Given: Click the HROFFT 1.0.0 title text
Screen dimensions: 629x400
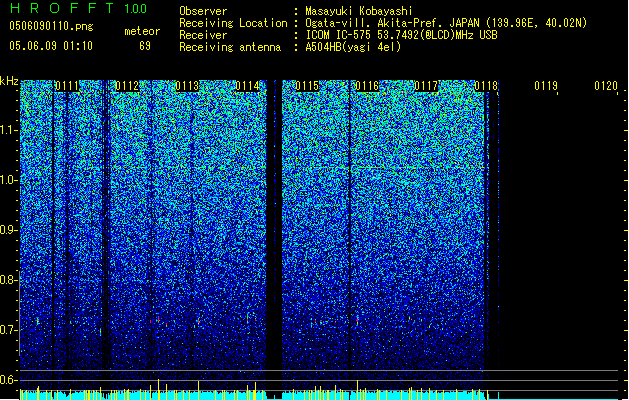Looking at the screenshot, I should [78, 8].
